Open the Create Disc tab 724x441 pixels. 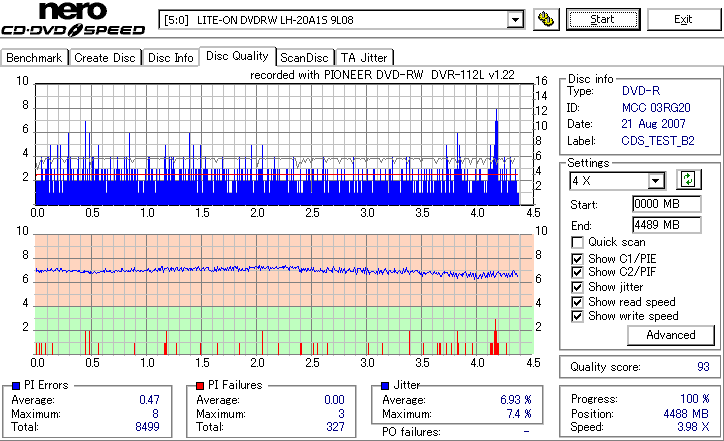pos(105,58)
